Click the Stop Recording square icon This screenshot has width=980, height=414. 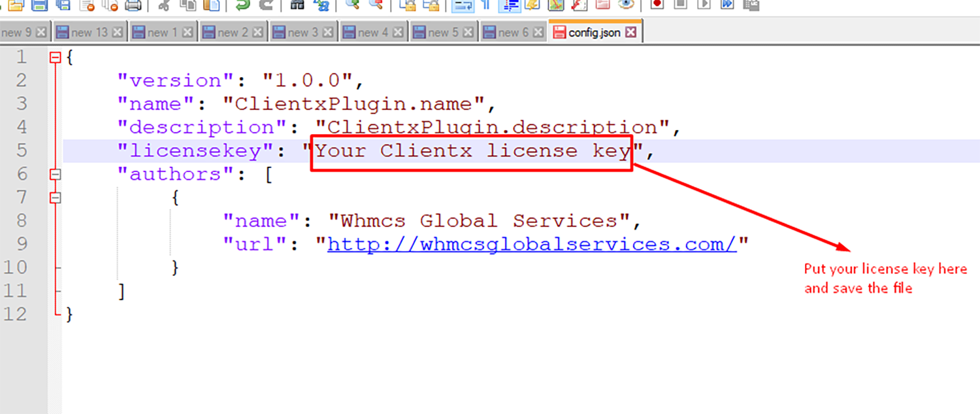pos(680,5)
